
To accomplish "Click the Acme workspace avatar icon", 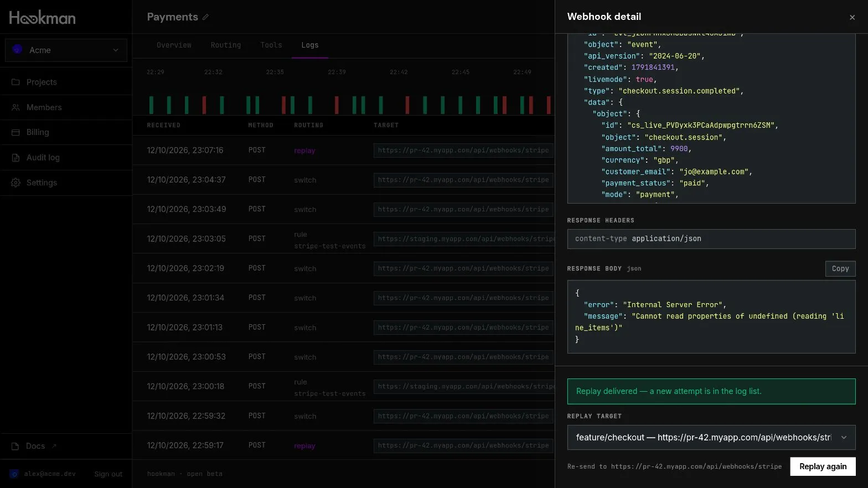I will (17, 50).
